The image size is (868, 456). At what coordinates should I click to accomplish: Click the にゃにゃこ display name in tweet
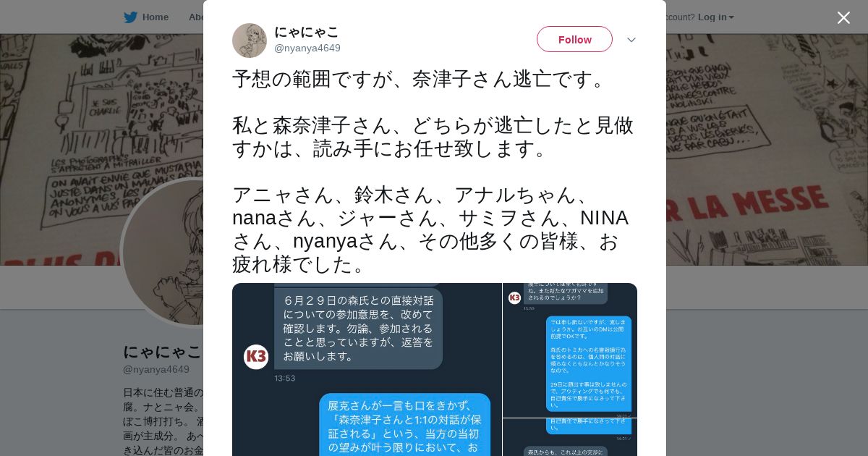(x=307, y=32)
